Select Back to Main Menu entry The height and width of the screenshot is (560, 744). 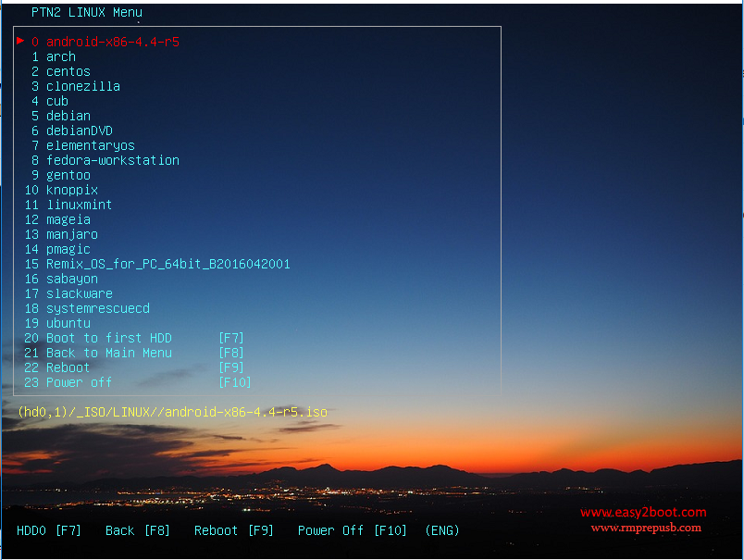(134, 353)
